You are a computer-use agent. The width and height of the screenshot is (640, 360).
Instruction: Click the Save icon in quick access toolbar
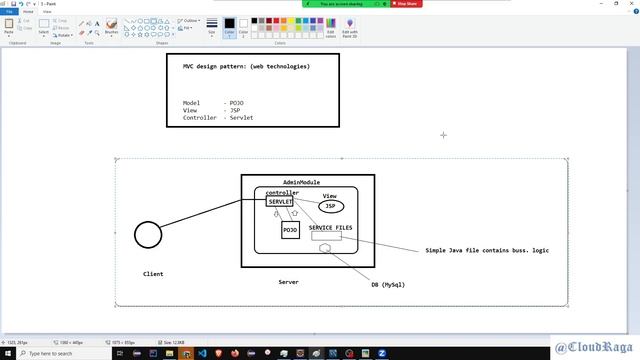pyautogui.click(x=13, y=4)
